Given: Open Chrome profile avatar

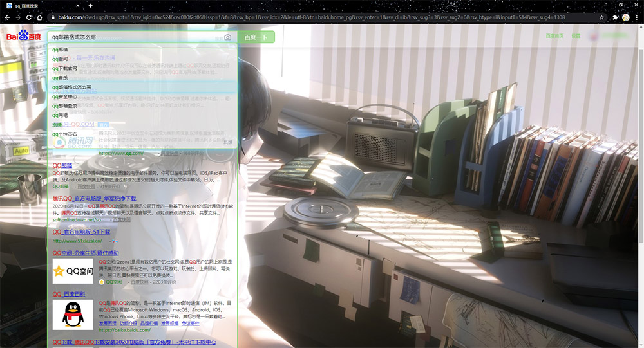Looking at the screenshot, I should click(x=626, y=17).
